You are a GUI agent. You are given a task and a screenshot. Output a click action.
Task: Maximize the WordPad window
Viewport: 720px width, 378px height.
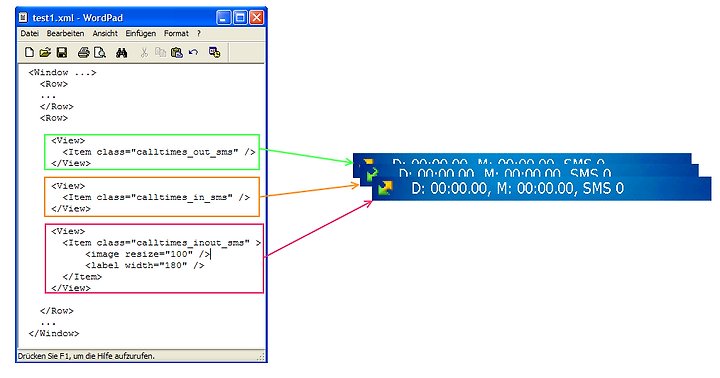coord(240,18)
